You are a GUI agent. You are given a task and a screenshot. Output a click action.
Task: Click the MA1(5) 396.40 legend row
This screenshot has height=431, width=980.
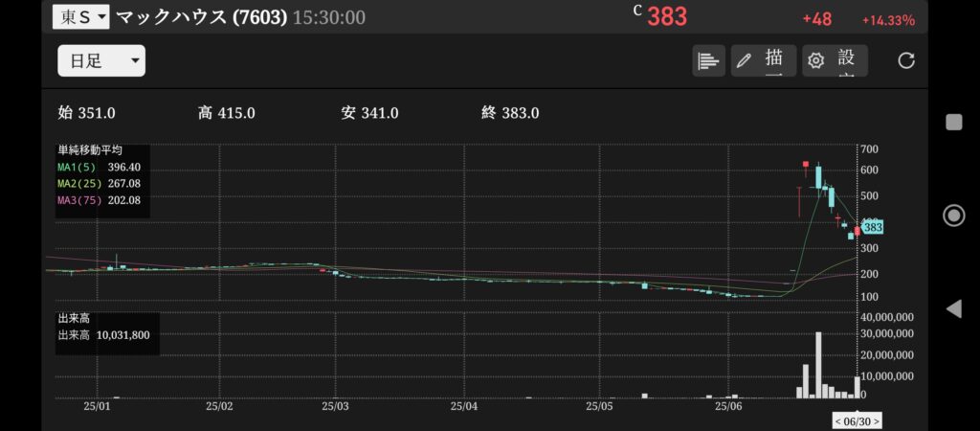(x=99, y=167)
